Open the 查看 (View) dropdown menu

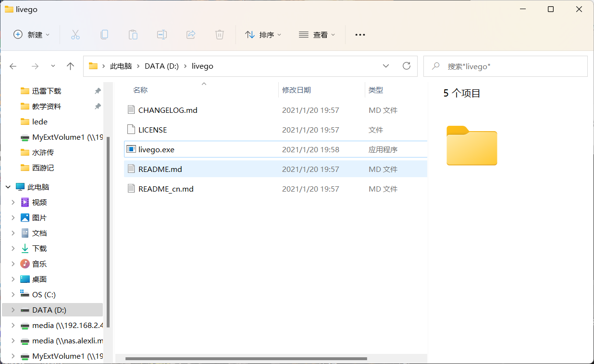(317, 35)
